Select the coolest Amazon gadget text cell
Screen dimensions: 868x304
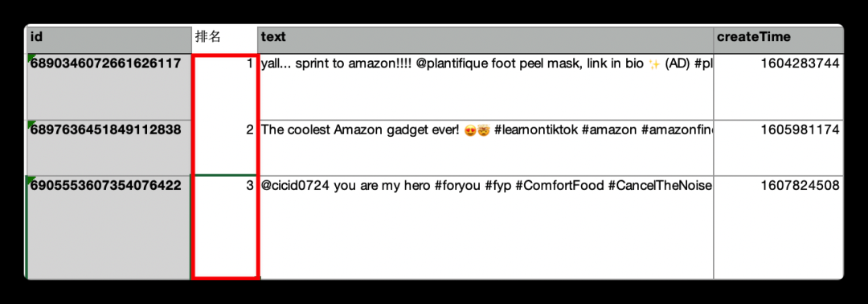tap(485, 147)
